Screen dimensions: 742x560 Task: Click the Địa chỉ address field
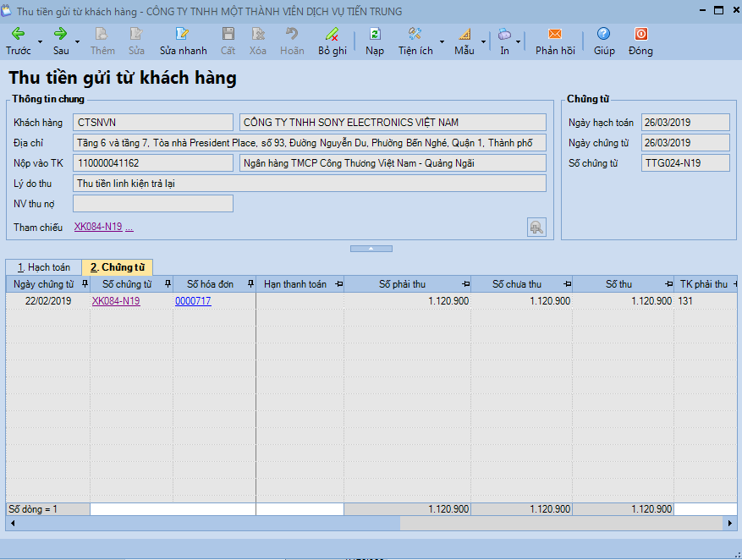[310, 143]
